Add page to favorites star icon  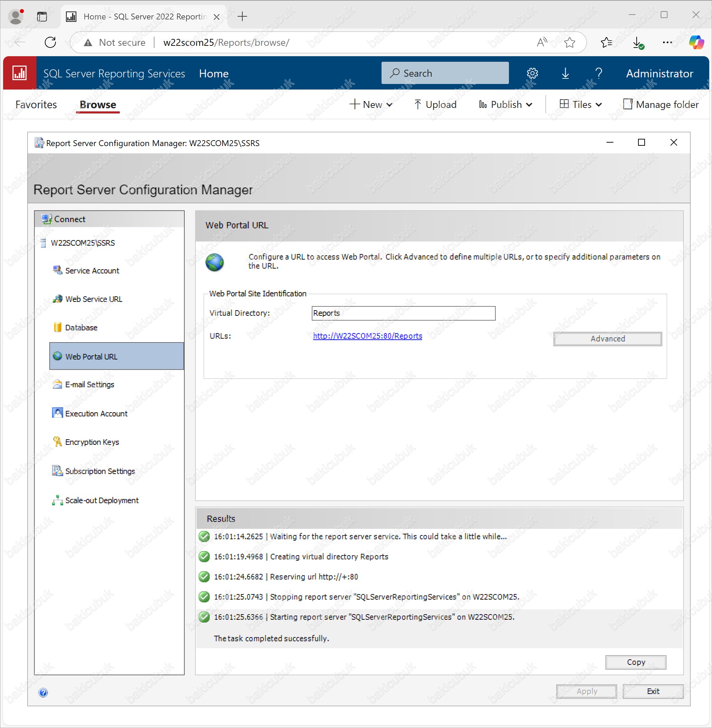pos(569,42)
